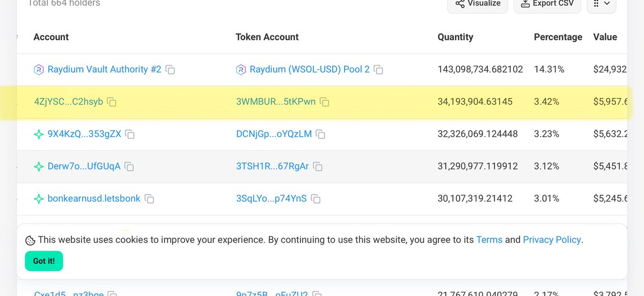644x296 pixels.
Task: Copy the 3TSH1R...67RgAr token account
Action: coord(318,167)
